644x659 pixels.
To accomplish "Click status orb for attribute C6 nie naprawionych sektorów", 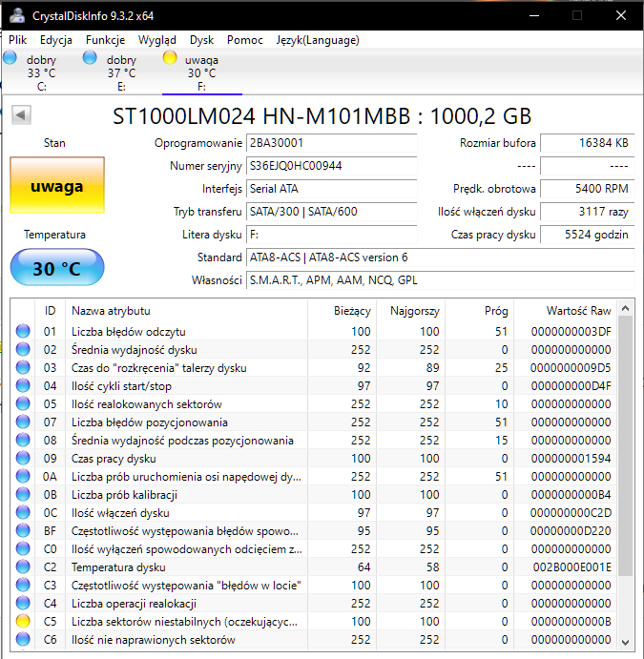I will click(x=23, y=639).
